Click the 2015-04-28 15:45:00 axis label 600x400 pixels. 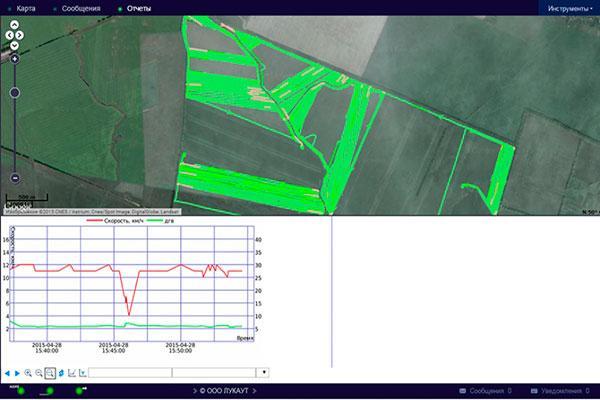coord(114,348)
